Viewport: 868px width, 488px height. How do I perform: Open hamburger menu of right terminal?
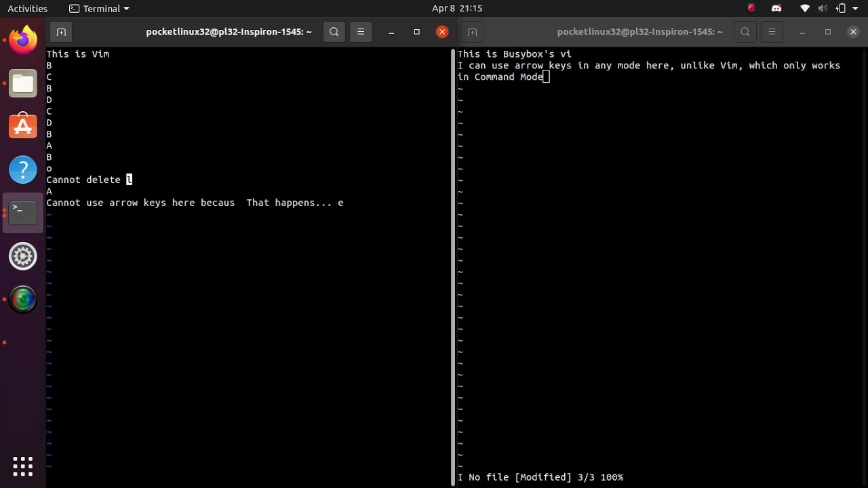click(772, 32)
